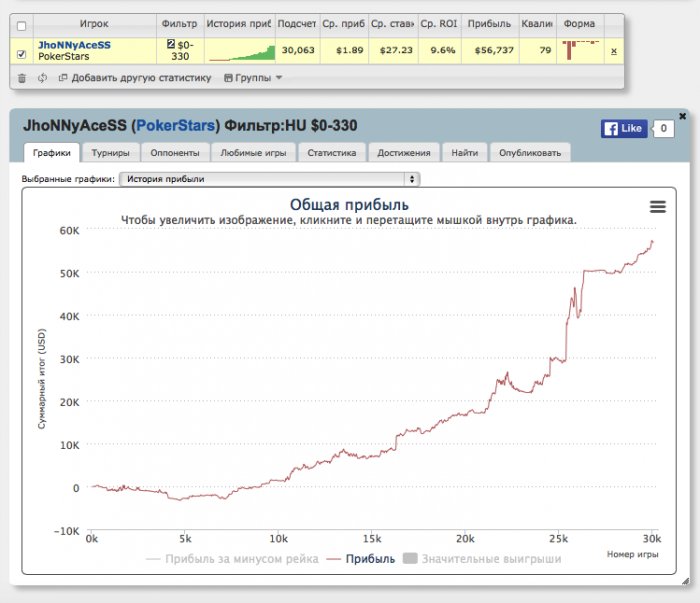Click the refresh statistics icon
This screenshot has width=700, height=603.
pyautogui.click(x=42, y=78)
